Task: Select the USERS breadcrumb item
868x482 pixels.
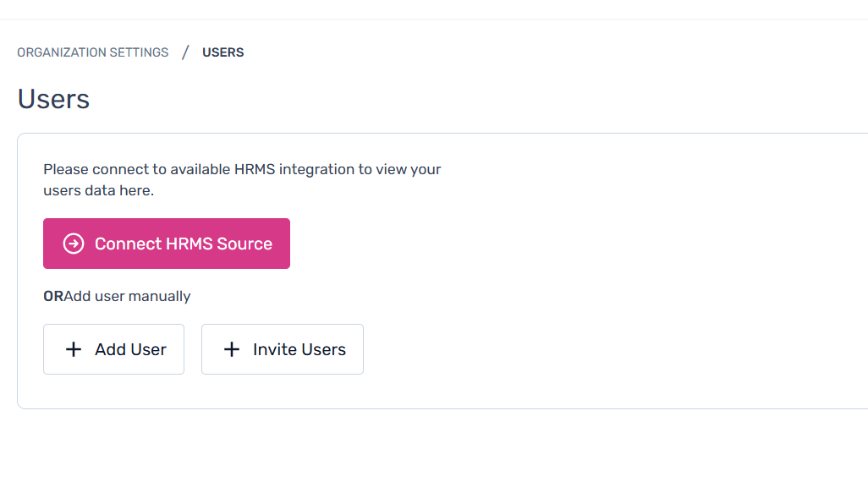Action: coord(222,52)
